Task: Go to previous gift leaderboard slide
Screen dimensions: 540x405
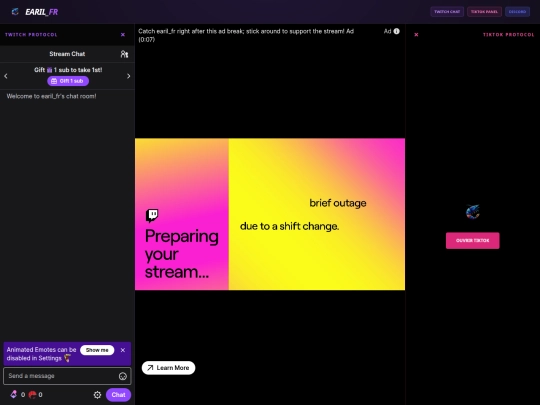Action: 6,76
